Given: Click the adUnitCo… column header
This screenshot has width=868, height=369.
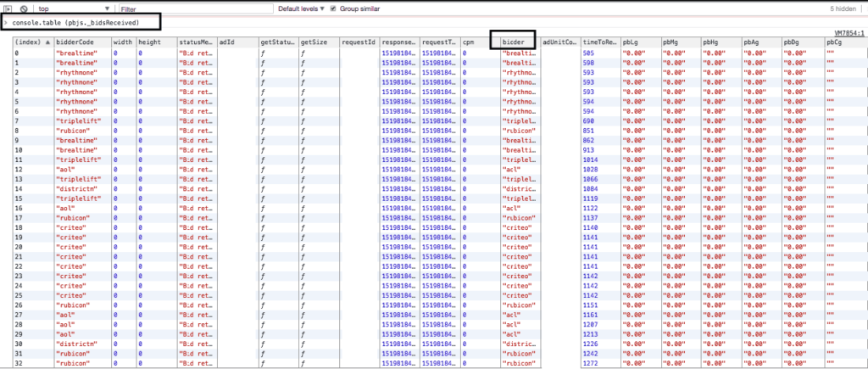Looking at the screenshot, I should tap(560, 42).
